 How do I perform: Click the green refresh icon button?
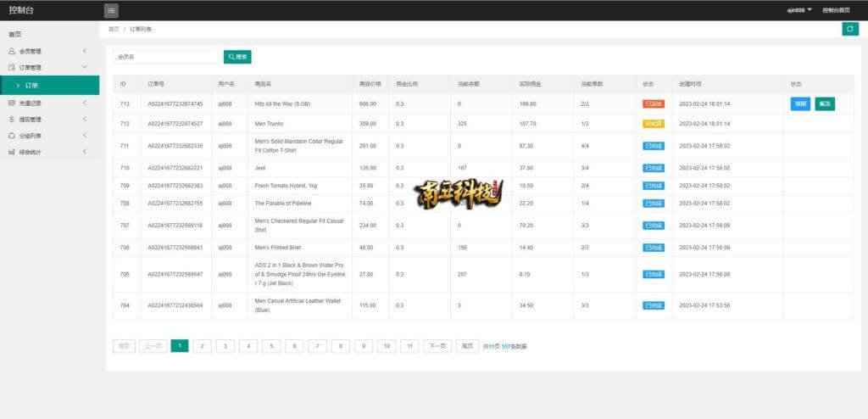click(849, 29)
